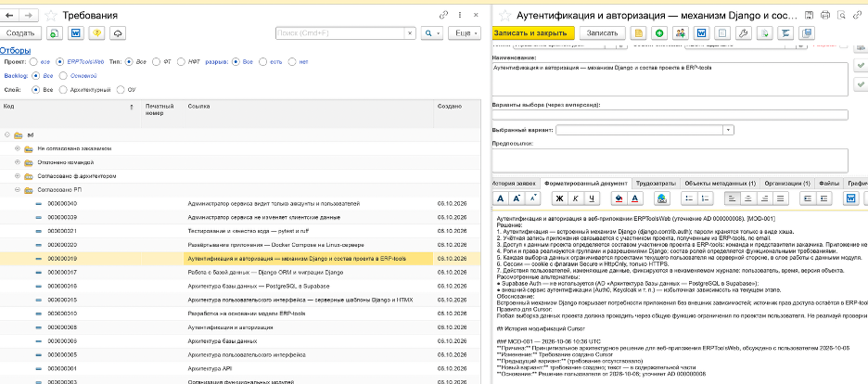Open the Еще dropdown menu
868x384 pixels.
pos(465,33)
